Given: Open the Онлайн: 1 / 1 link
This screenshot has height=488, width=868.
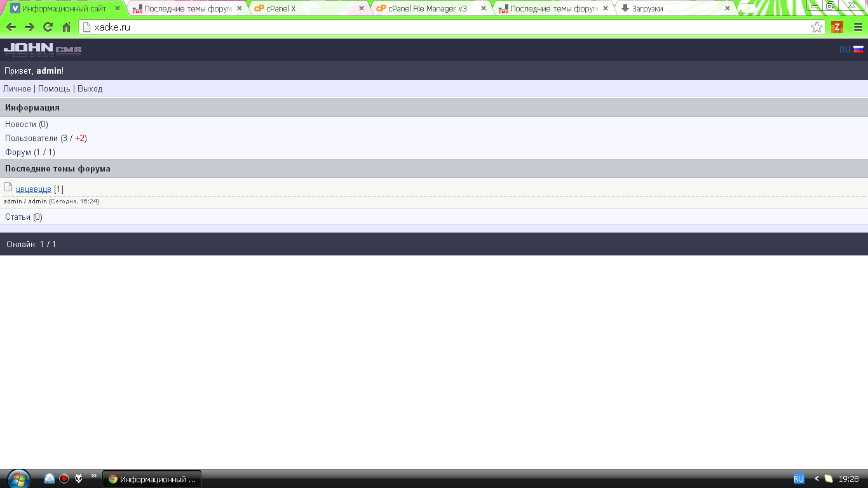Looking at the screenshot, I should coord(31,245).
